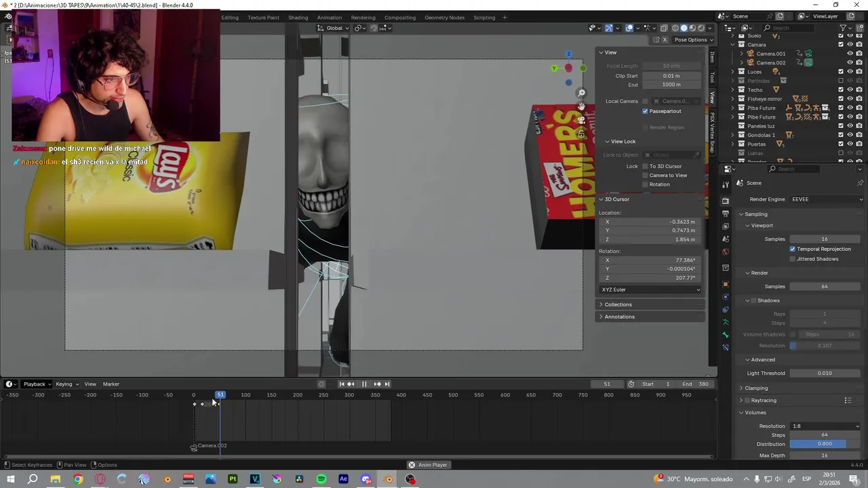Pause the animation playback

pos(364,384)
